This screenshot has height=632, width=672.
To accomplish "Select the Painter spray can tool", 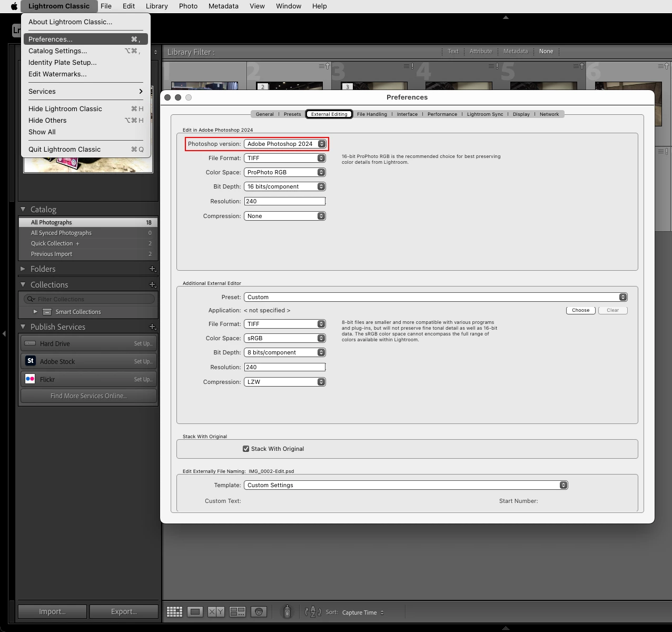I will [287, 611].
